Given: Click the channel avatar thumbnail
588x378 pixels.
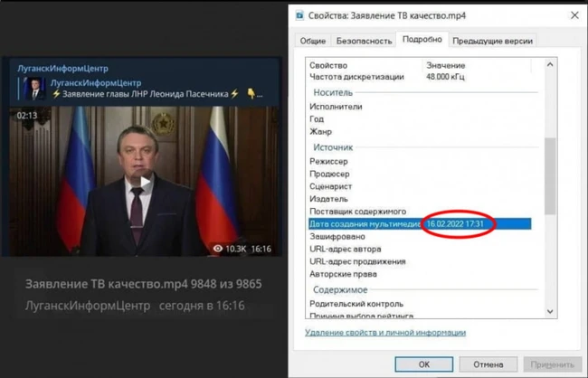Looking at the screenshot, I should [34, 89].
